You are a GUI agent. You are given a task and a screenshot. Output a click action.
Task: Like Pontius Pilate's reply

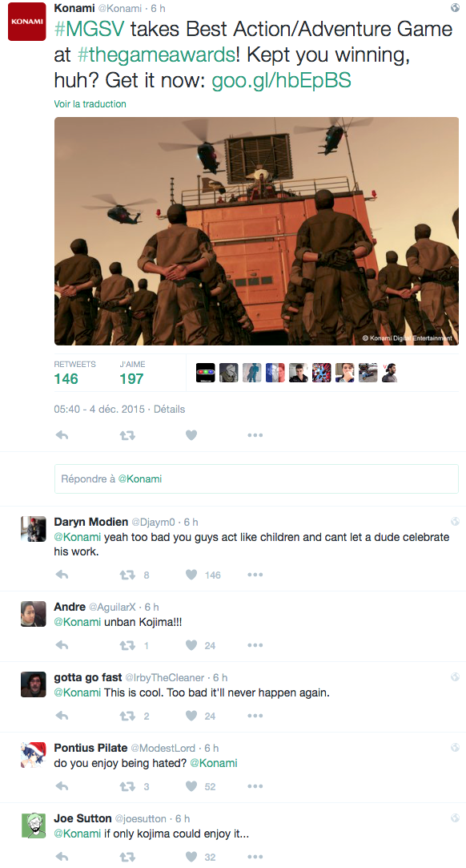pyautogui.click(x=191, y=786)
